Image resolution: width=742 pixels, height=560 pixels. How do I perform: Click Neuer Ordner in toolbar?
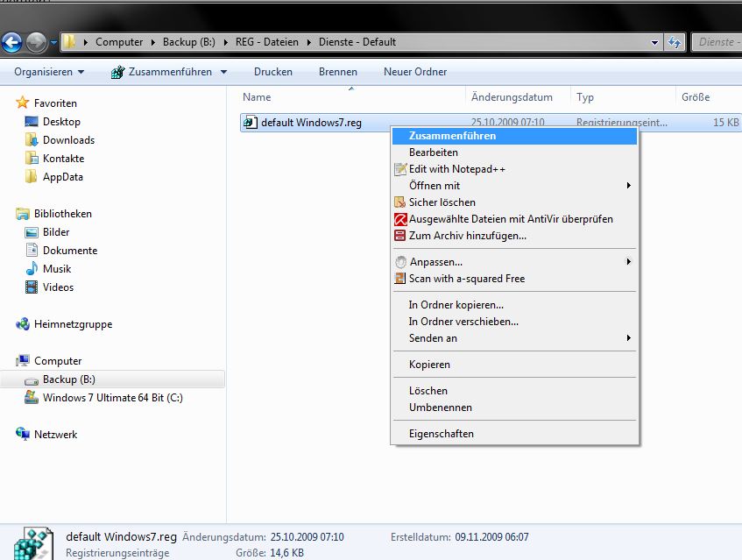[415, 72]
